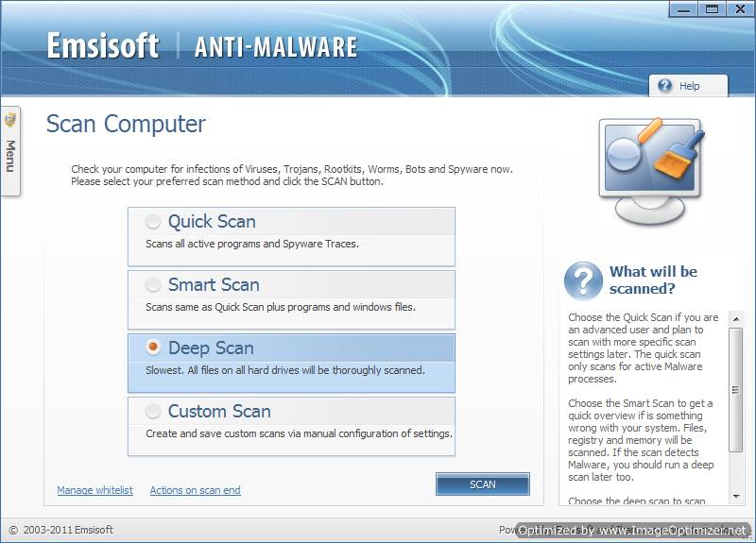Click the '© 2003-2011 Emsisoft' status text

point(61,530)
